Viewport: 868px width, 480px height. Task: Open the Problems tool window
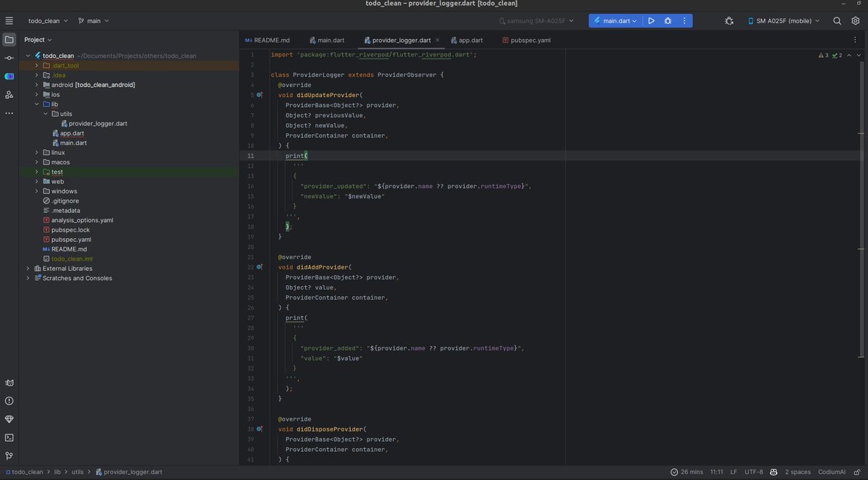click(x=9, y=401)
